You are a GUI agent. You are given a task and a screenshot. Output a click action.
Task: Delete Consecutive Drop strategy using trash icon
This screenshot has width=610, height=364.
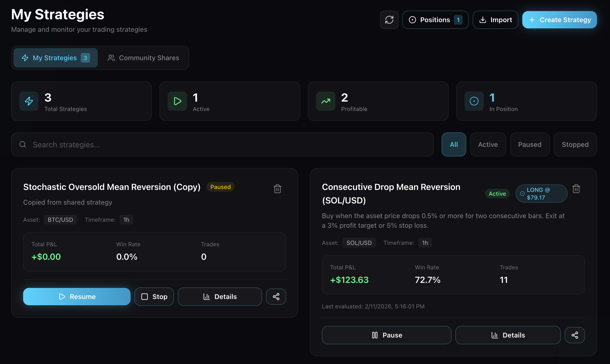(576, 189)
